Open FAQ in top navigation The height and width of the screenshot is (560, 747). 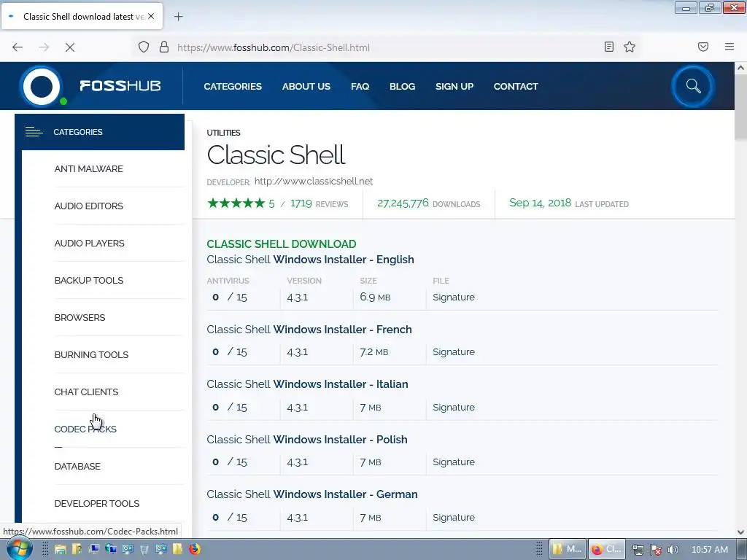pyautogui.click(x=360, y=86)
